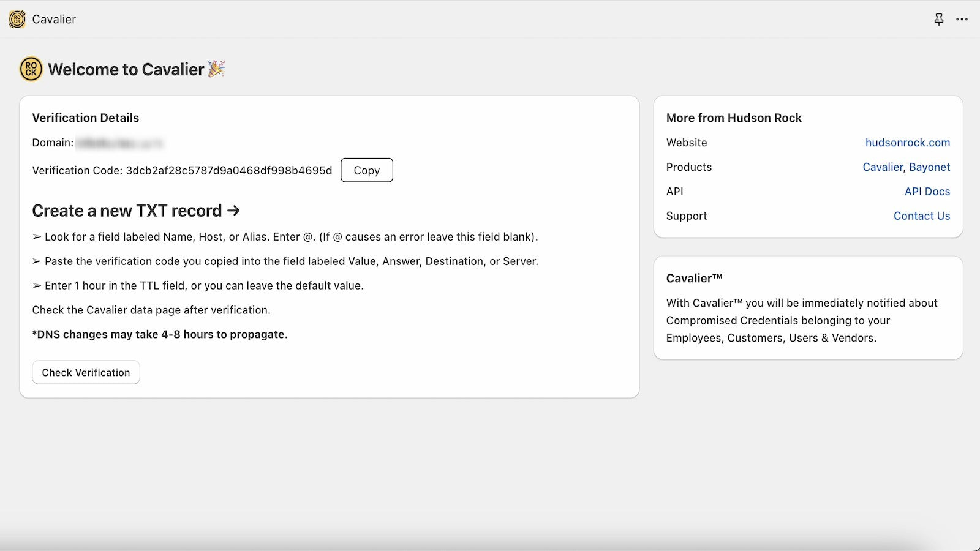Click the 'Cavalier' app name in the header
980x551 pixels.
pyautogui.click(x=54, y=20)
